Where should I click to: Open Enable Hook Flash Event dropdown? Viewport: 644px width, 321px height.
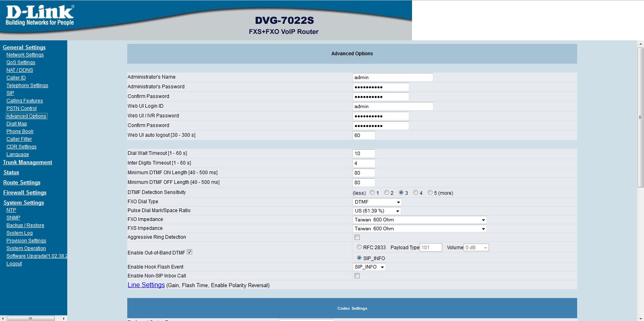(369, 267)
